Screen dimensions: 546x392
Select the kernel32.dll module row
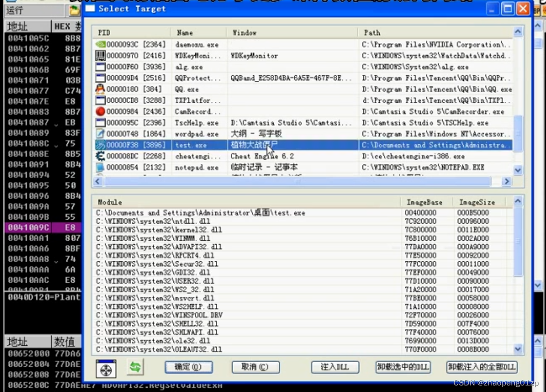pyautogui.click(x=302, y=229)
